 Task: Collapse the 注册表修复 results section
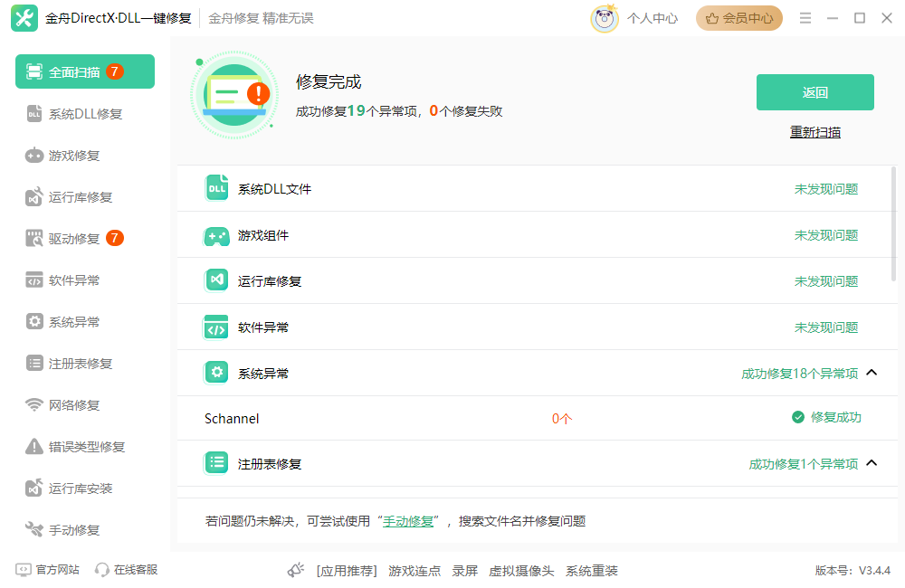(x=872, y=463)
